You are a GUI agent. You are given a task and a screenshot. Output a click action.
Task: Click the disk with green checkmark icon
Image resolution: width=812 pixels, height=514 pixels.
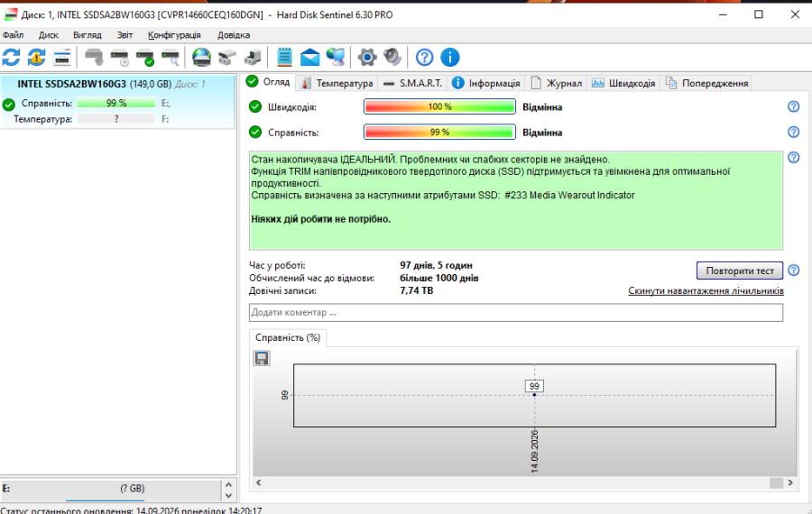click(x=145, y=57)
